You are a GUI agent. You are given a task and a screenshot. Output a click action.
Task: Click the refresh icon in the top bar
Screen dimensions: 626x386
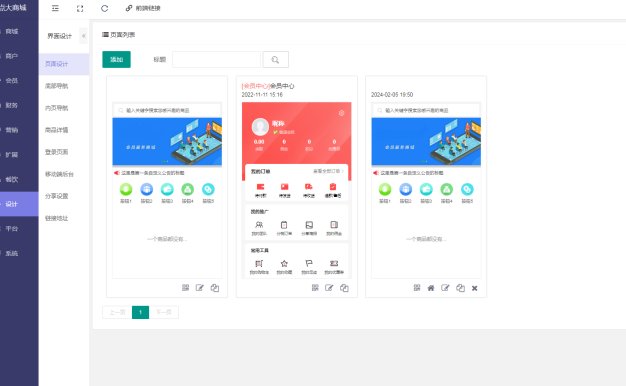click(x=105, y=8)
